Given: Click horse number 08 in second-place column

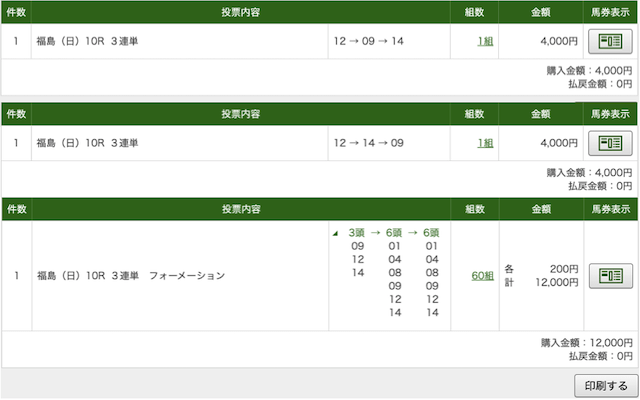Looking at the screenshot, I should (x=395, y=273).
